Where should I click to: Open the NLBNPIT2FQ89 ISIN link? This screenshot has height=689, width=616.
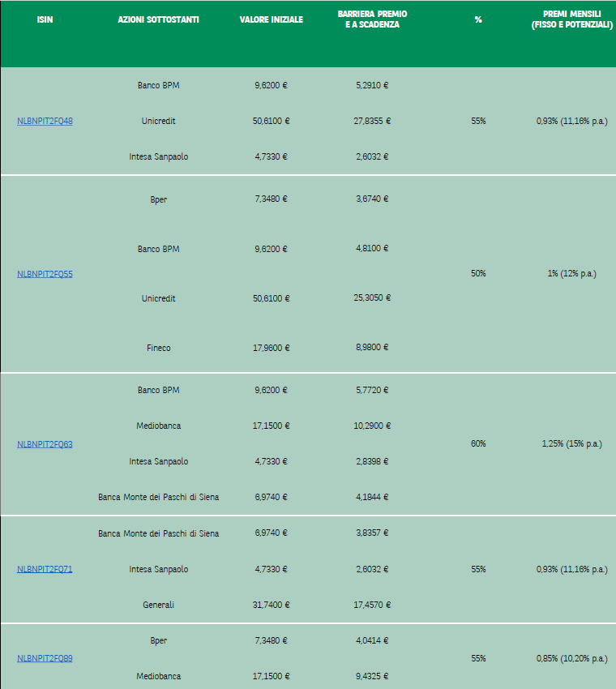coord(45,658)
